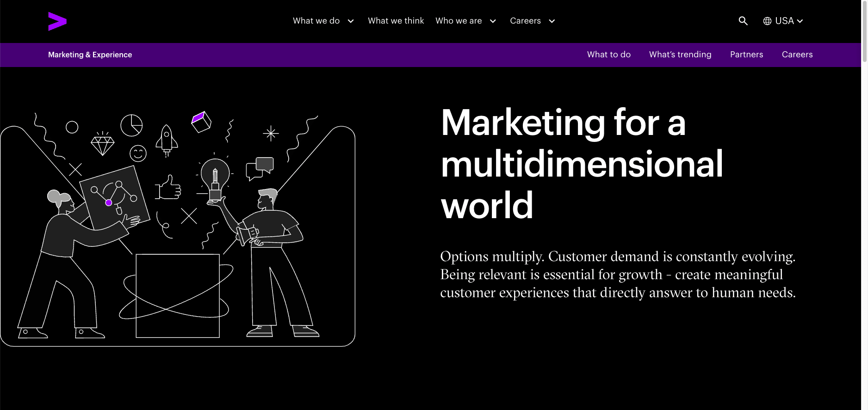The height and width of the screenshot is (410, 868).
Task: Click the light bulb icon in illustration
Action: [x=215, y=177]
